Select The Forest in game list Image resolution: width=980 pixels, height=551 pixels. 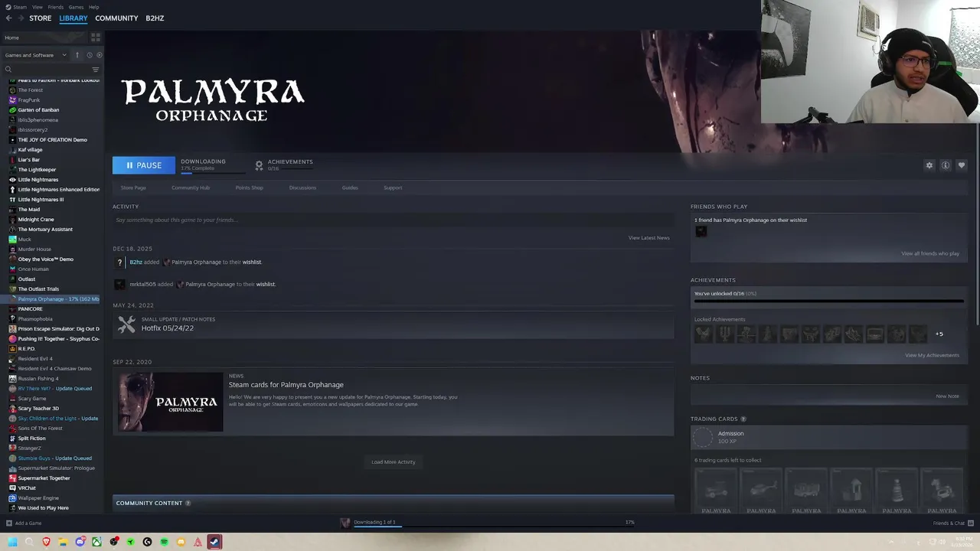point(31,90)
